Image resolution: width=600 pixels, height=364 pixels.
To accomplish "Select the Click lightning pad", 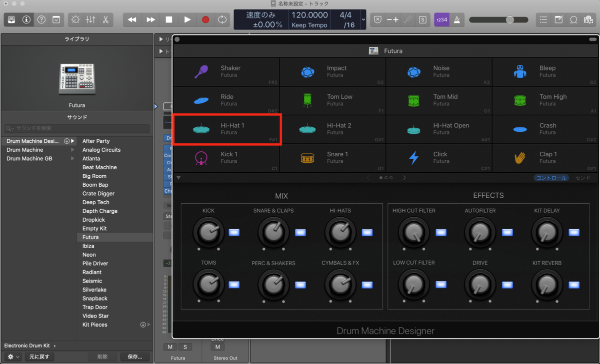I will point(439,158).
